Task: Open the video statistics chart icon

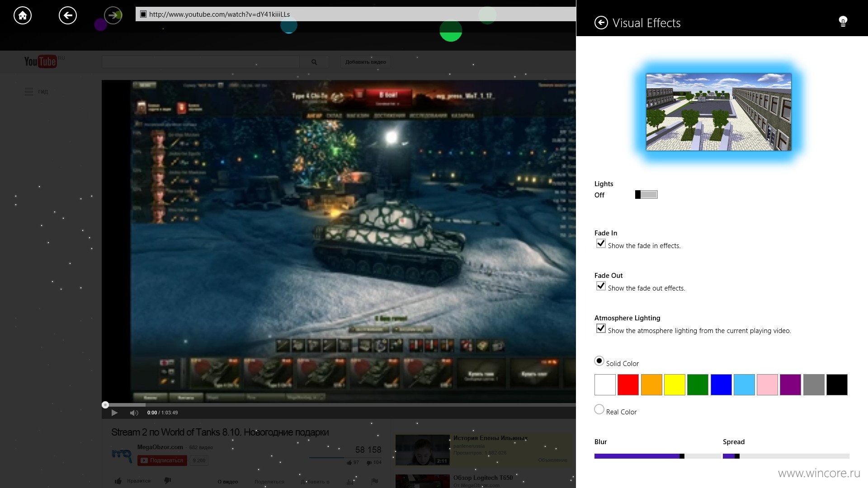Action: [350, 482]
